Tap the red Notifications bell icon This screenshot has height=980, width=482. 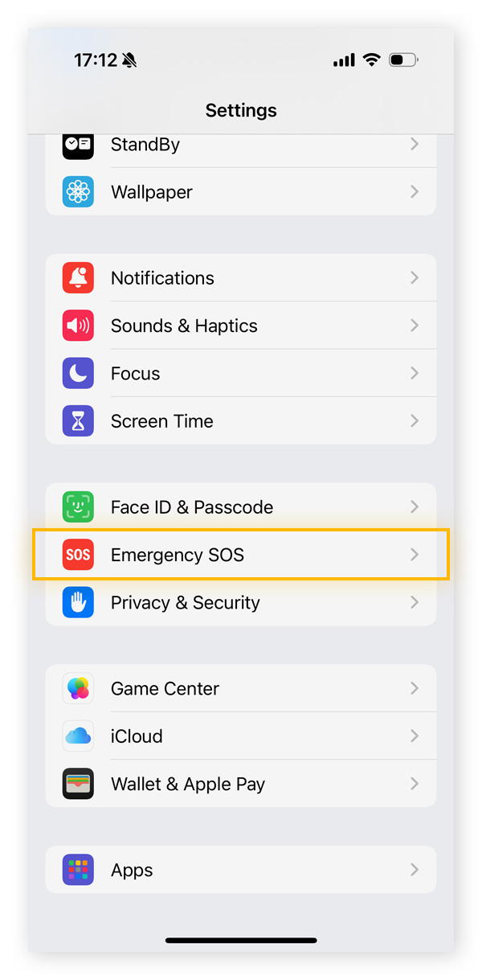coord(78,277)
